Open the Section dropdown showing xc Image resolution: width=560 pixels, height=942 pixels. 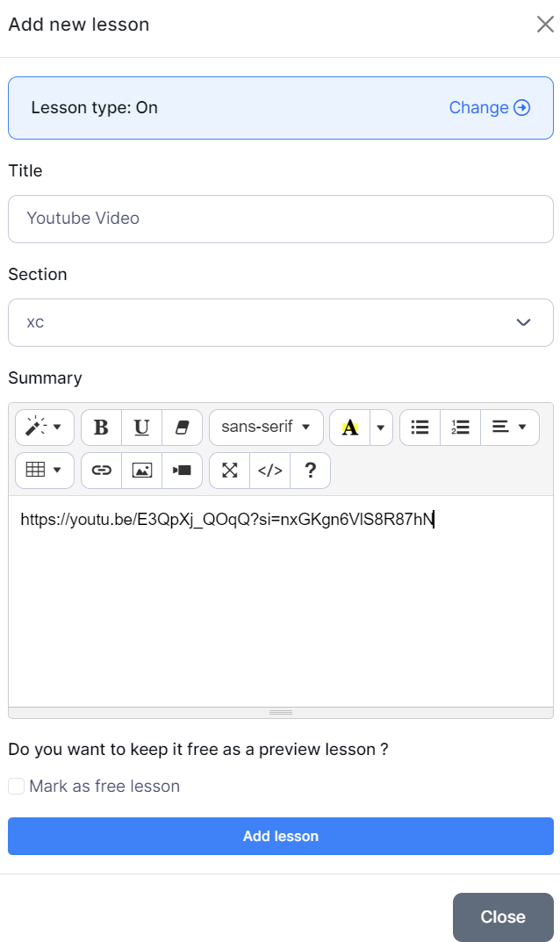(280, 322)
